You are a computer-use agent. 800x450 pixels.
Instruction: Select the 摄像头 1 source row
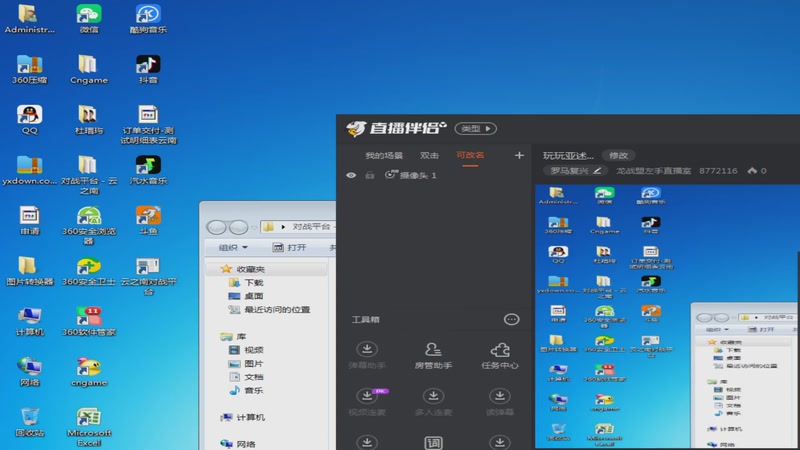point(434,175)
